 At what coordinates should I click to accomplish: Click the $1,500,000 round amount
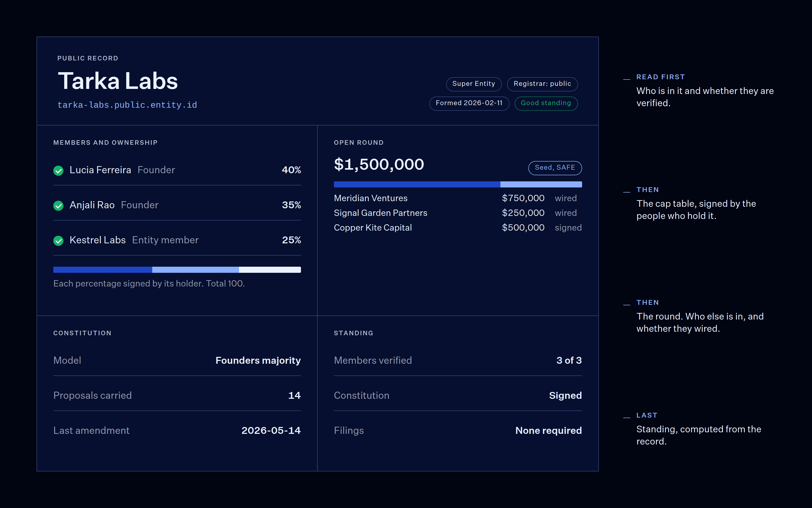tap(379, 164)
